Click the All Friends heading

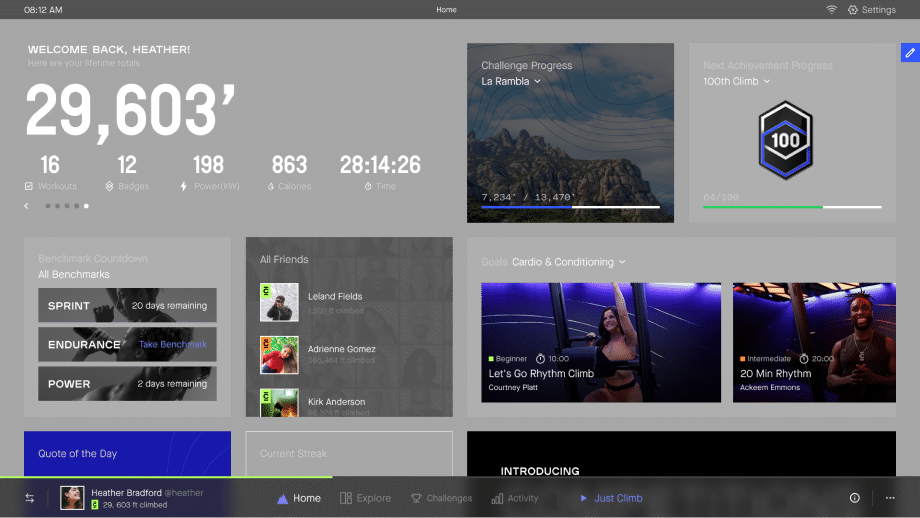tap(284, 259)
